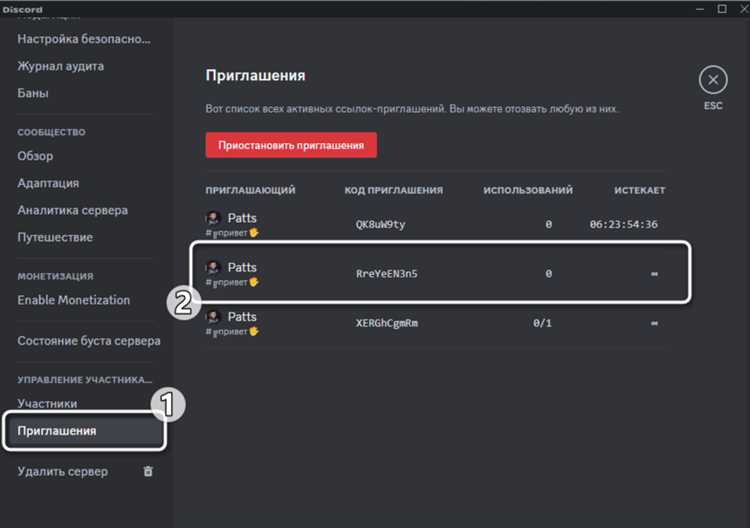Viewport: 750px width, 528px height.
Task: Select Адаптация in sidebar
Action: [x=48, y=183]
